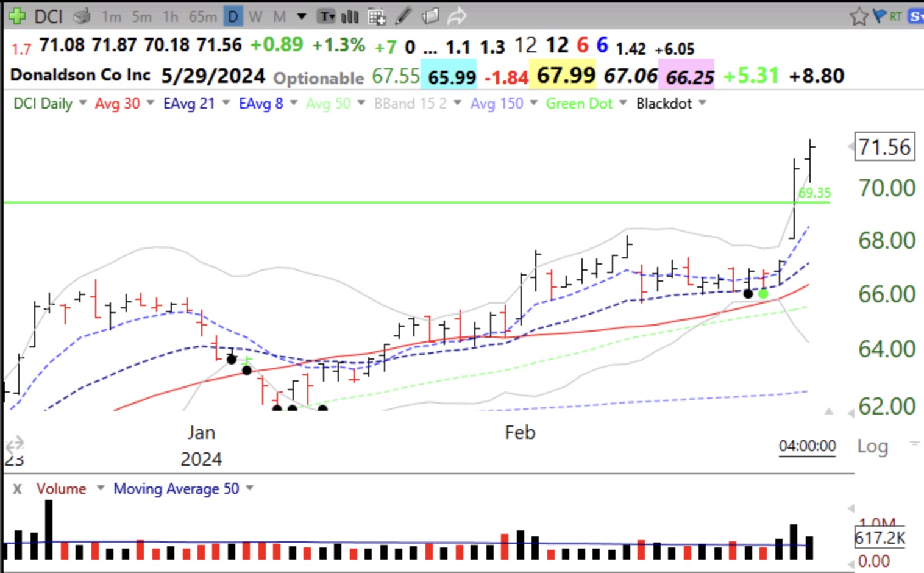Screen dimensions: 924x573
Task: Click the share arrow icon
Action: click(457, 16)
